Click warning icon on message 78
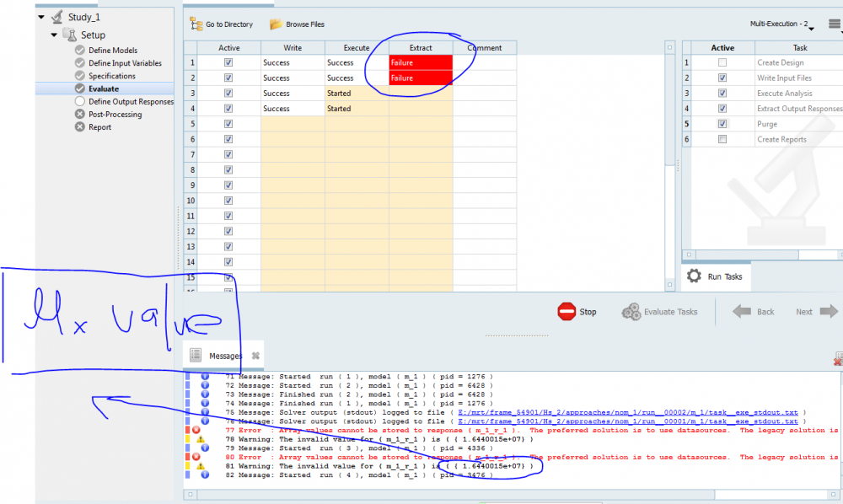 click(x=200, y=439)
